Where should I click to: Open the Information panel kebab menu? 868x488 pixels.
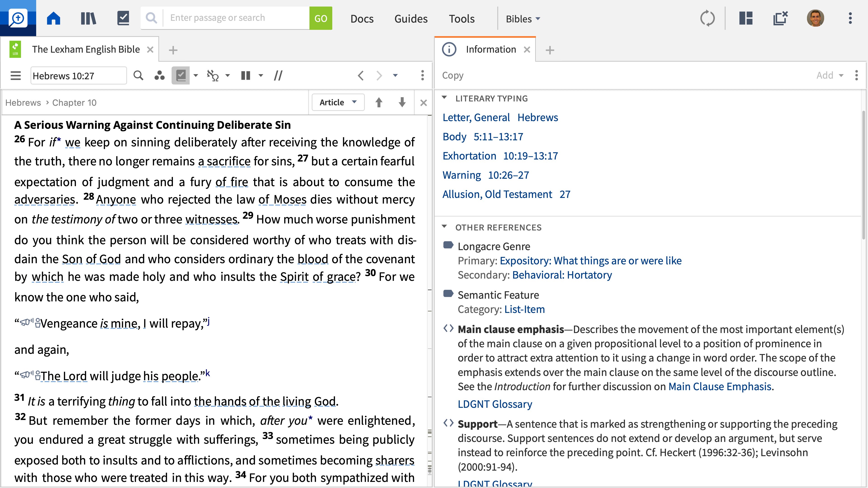coord(856,75)
